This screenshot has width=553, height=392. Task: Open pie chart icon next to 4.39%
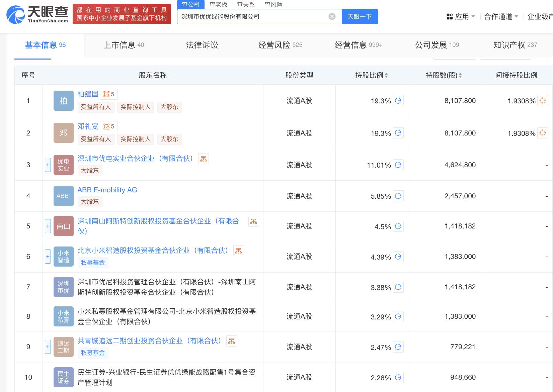click(398, 257)
